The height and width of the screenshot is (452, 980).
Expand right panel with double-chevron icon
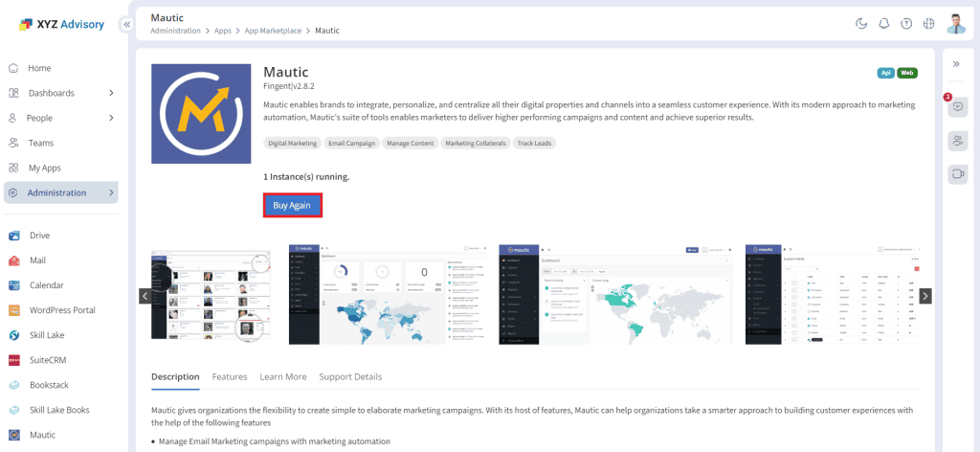coord(956,64)
